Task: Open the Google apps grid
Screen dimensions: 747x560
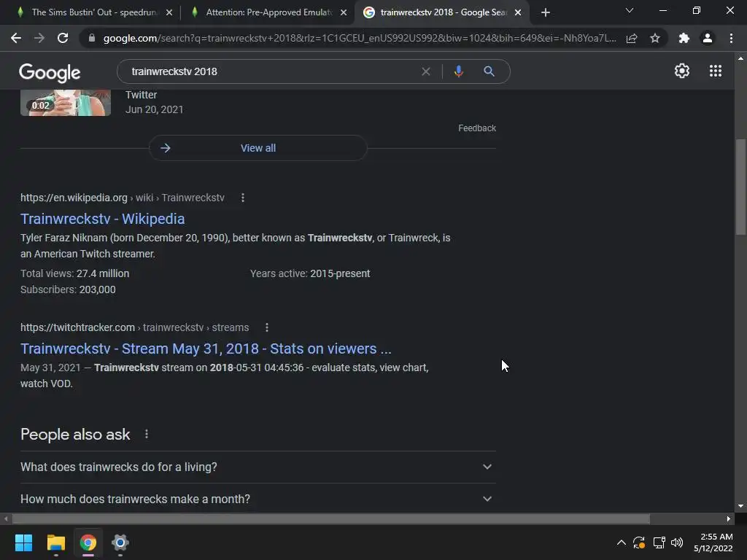Action: coord(716,71)
